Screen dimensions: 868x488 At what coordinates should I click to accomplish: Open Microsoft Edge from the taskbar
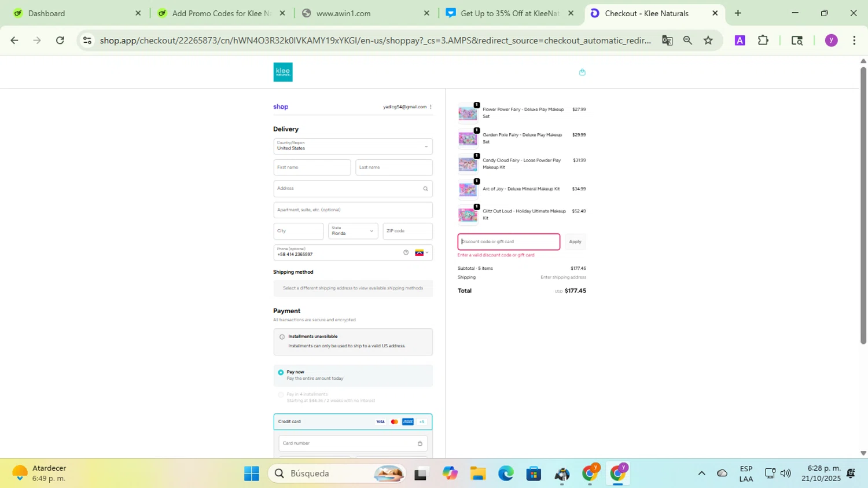tap(506, 474)
